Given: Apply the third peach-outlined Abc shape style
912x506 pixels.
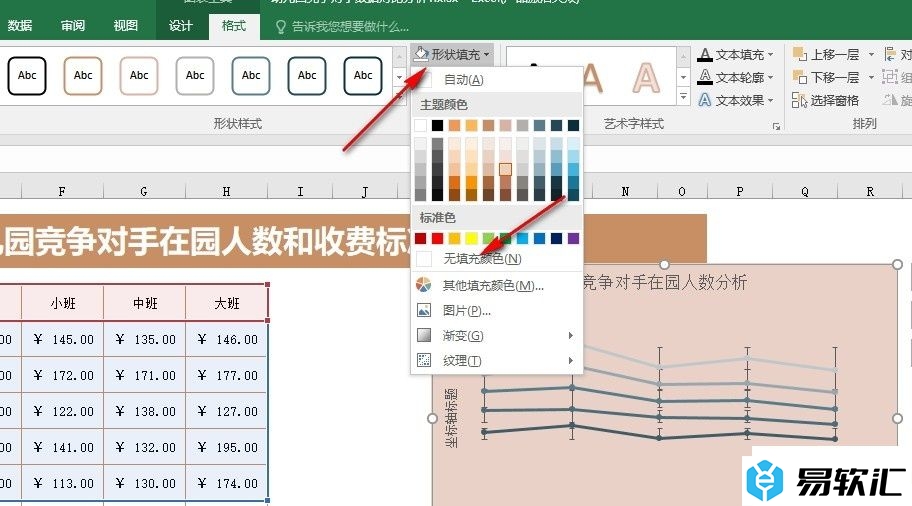Looking at the screenshot, I should tap(139, 76).
